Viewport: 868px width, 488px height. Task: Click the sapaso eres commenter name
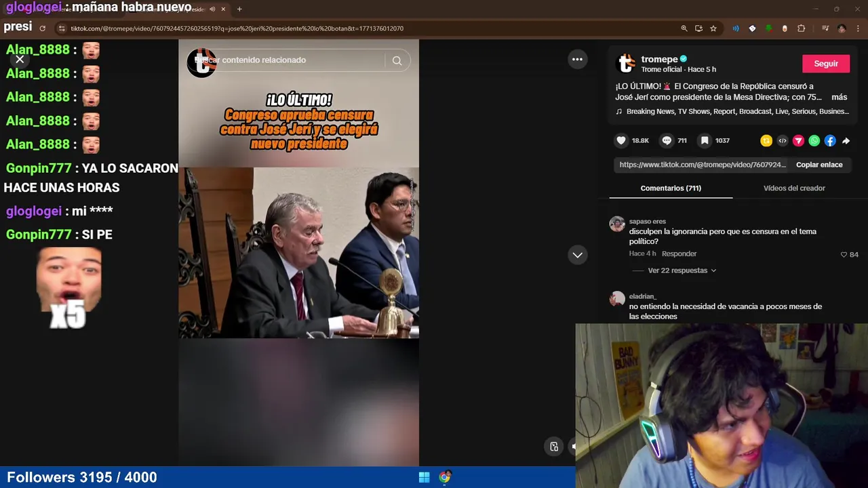click(647, 221)
